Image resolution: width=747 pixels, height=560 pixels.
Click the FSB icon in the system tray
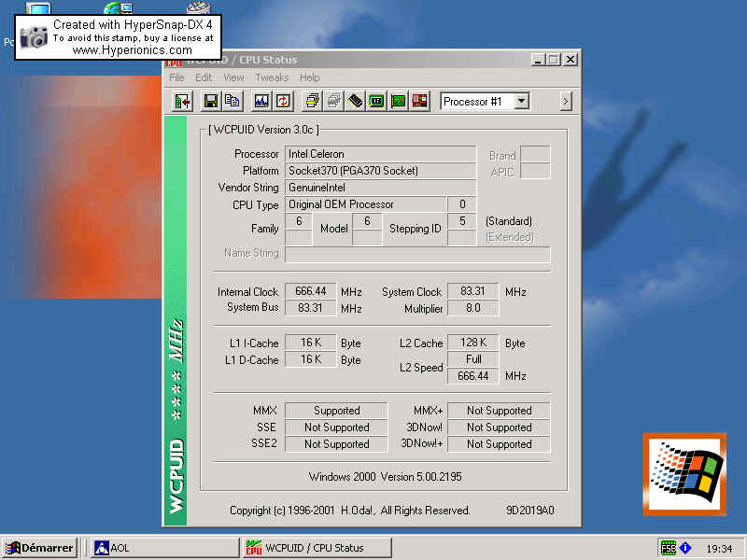coord(668,548)
